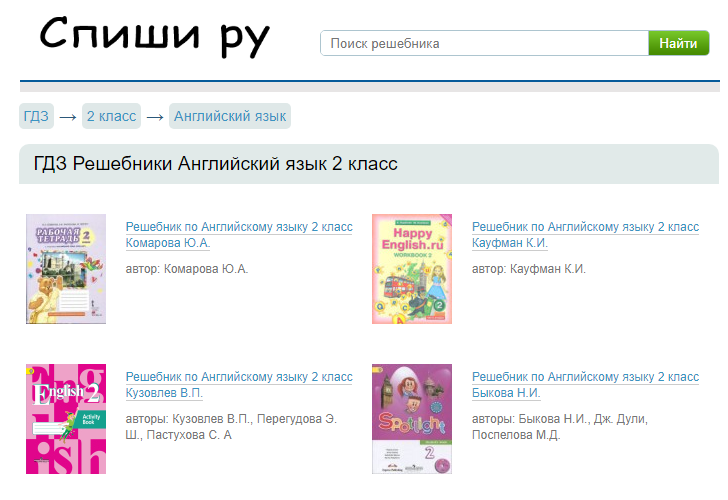Click the Spotlight 2 book cover
Screen dimensions: 728x500
pos(412,419)
